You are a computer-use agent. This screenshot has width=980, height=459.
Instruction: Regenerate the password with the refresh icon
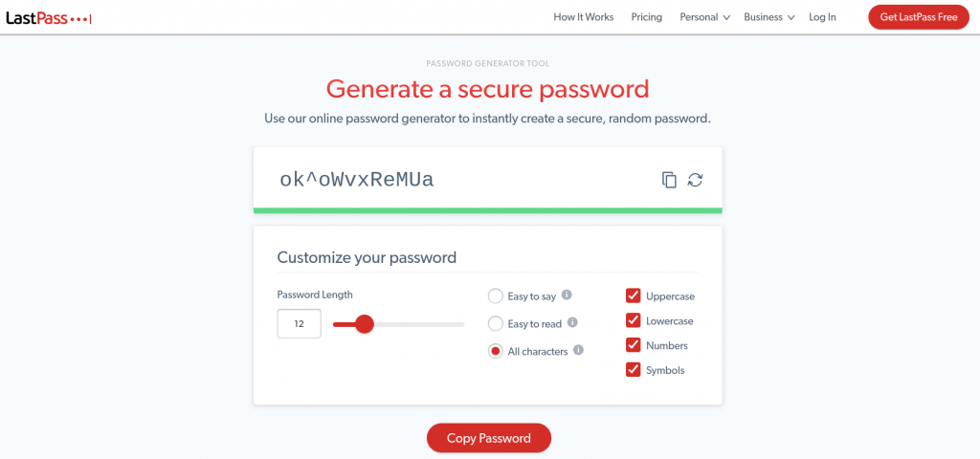pyautogui.click(x=696, y=180)
